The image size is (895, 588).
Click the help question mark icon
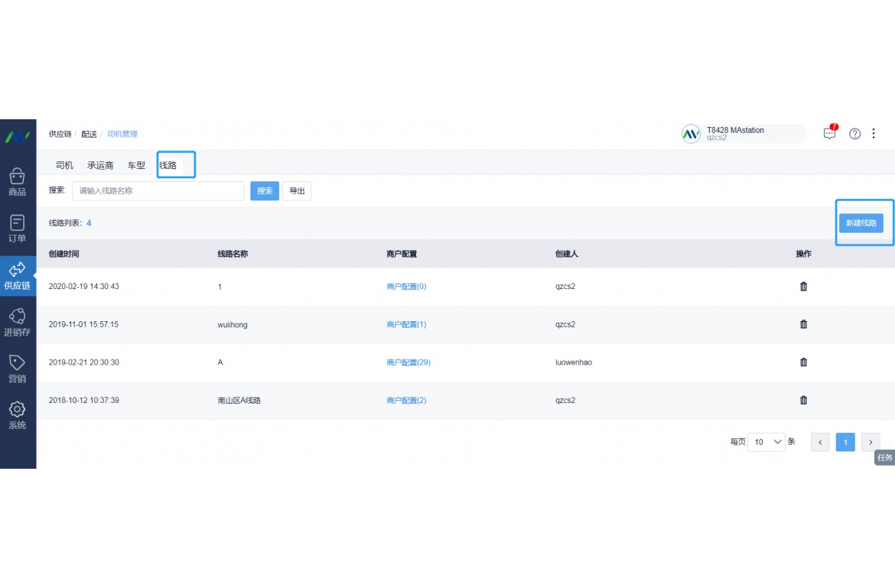click(x=855, y=134)
